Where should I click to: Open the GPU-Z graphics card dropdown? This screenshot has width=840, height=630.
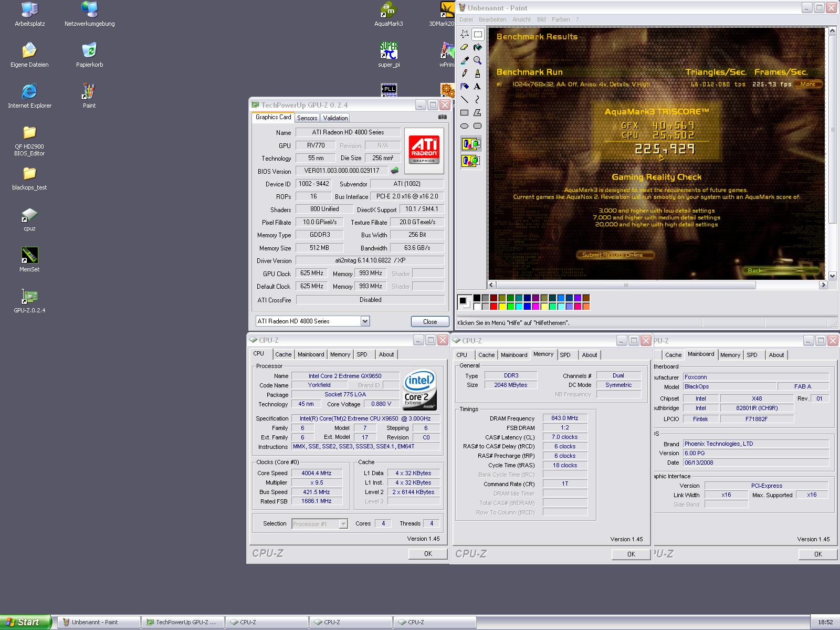point(365,321)
